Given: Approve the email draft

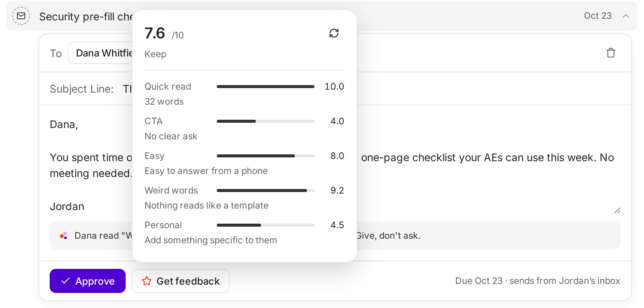Looking at the screenshot, I should coord(88,281).
